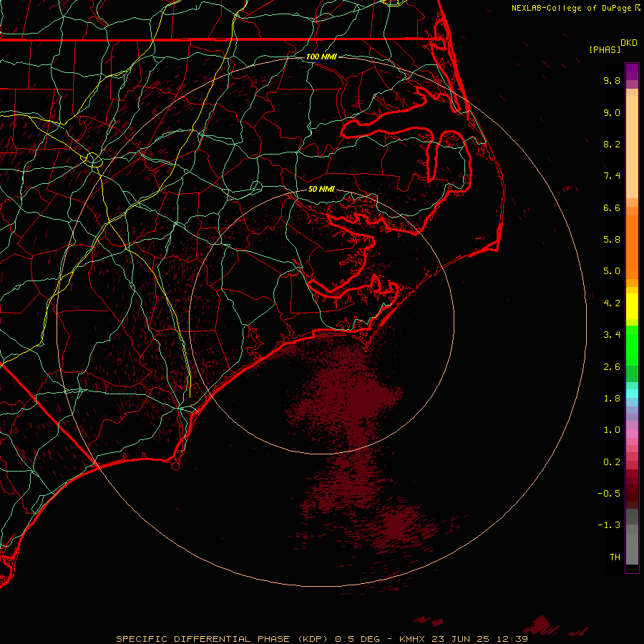The height and width of the screenshot is (644, 644).
Task: Pick the yellow band on the color scale
Action: [x=632, y=306]
